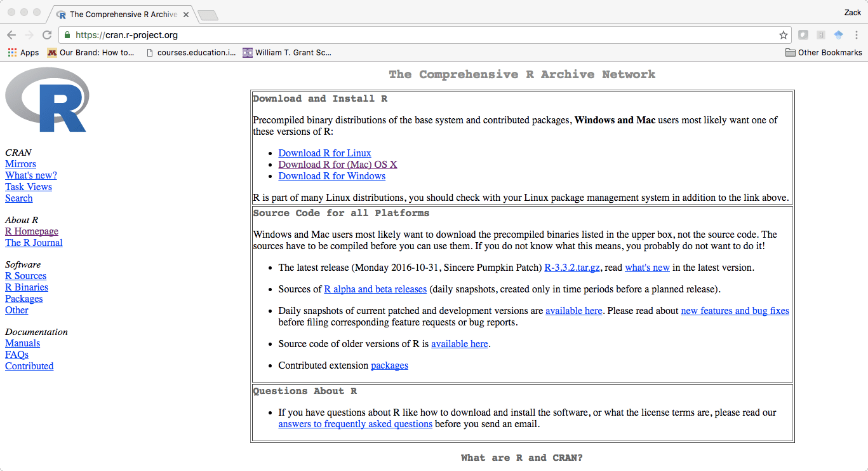This screenshot has height=471, width=868.
Task: Open 'answers to frequently asked questions' link
Action: 355,424
